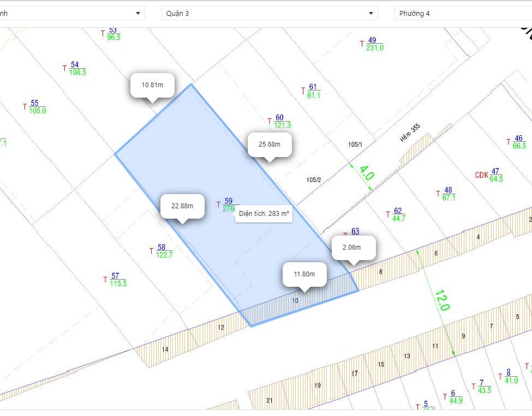Viewport: 532px width, 416px height.
Task: Select the 25.68m measurement bubble
Action: (x=270, y=144)
